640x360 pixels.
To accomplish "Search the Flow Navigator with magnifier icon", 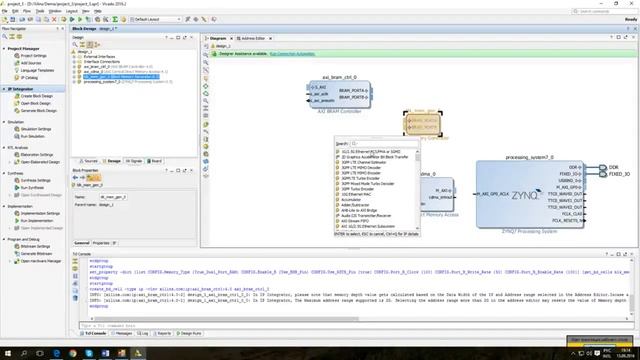I will (5, 37).
